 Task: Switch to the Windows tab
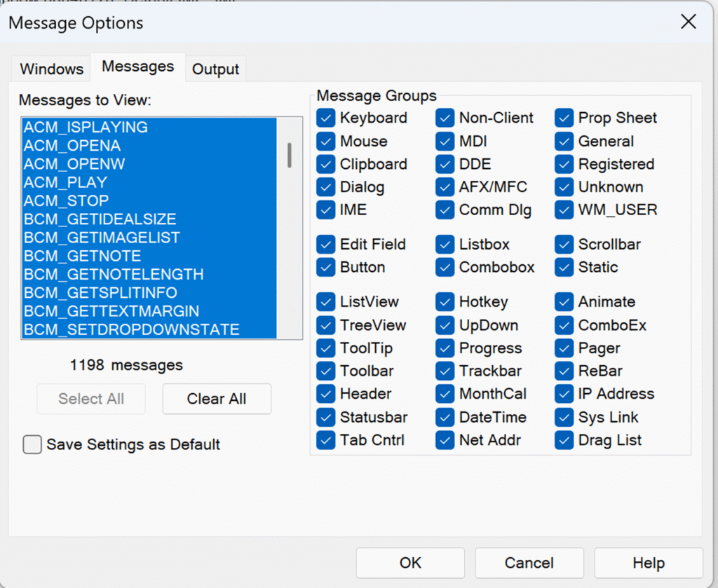pos(51,69)
